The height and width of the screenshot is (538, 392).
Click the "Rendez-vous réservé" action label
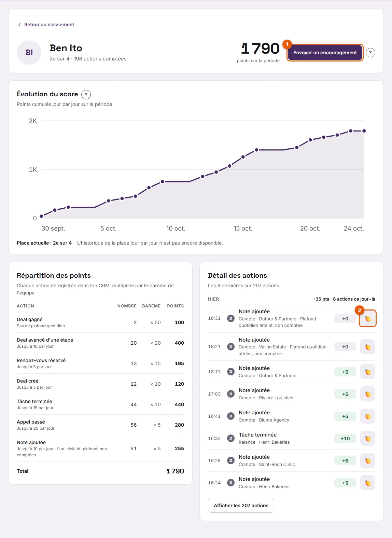(41, 360)
